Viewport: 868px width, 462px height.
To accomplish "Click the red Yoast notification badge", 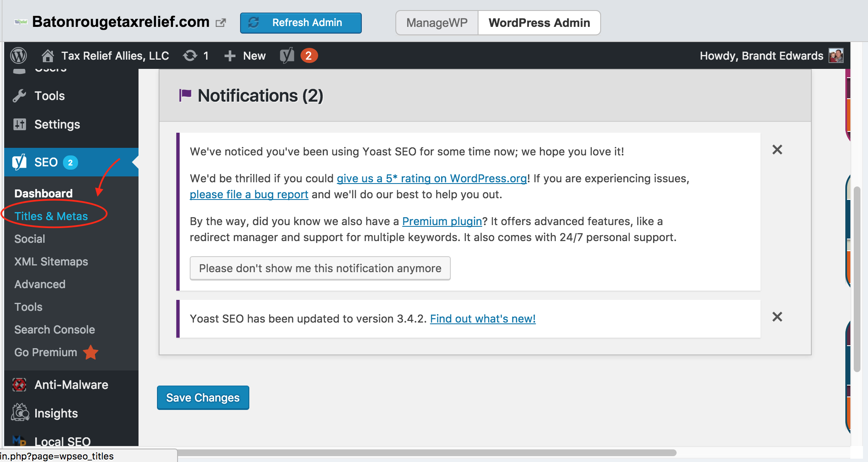I will point(309,55).
